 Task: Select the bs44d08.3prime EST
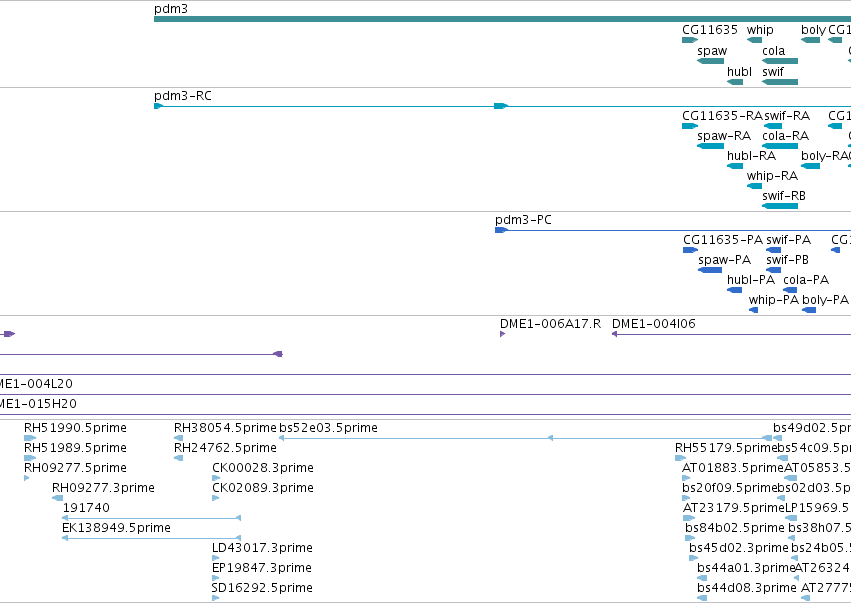pyautogui.click(x=702, y=598)
